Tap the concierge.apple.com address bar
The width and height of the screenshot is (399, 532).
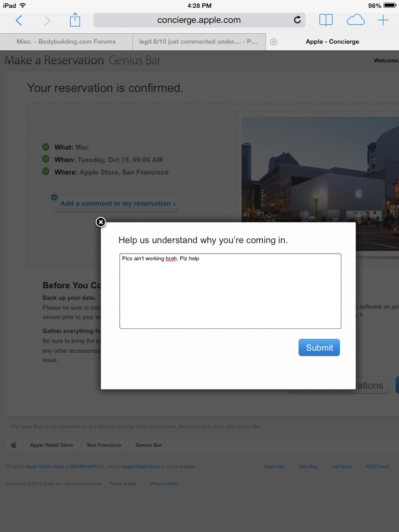[199, 20]
